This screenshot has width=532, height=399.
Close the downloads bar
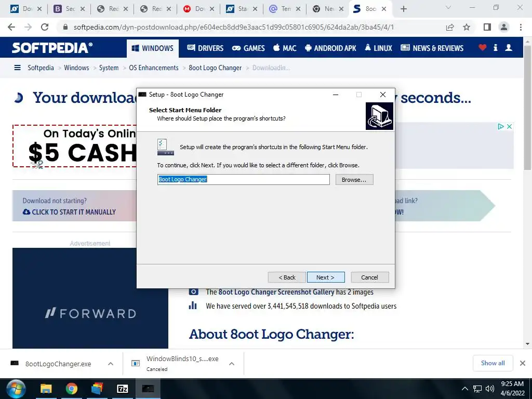click(523, 363)
